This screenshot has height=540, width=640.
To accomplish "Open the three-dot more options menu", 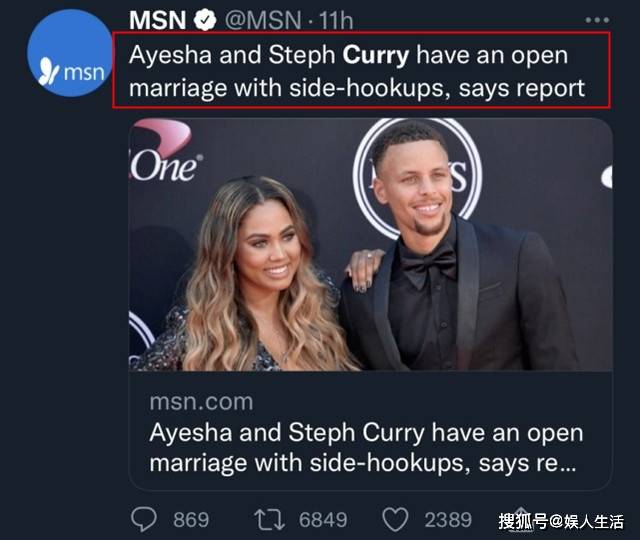I will tap(597, 20).
